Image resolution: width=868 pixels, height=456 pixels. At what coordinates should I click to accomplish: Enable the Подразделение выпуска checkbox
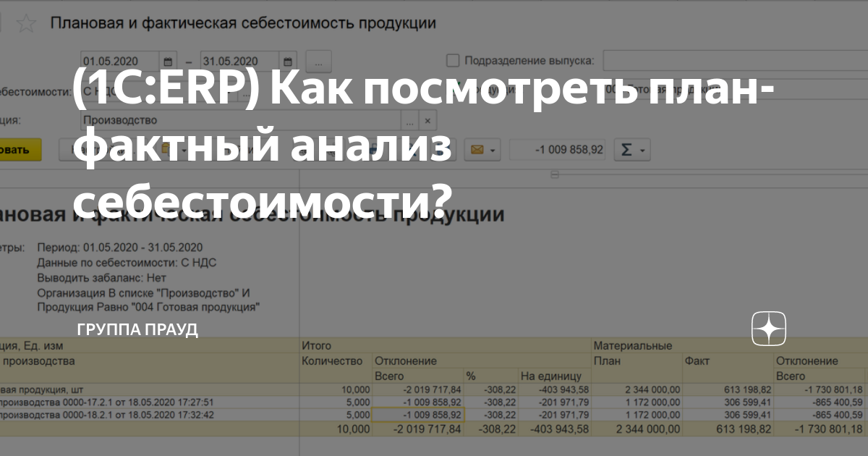coord(453,61)
